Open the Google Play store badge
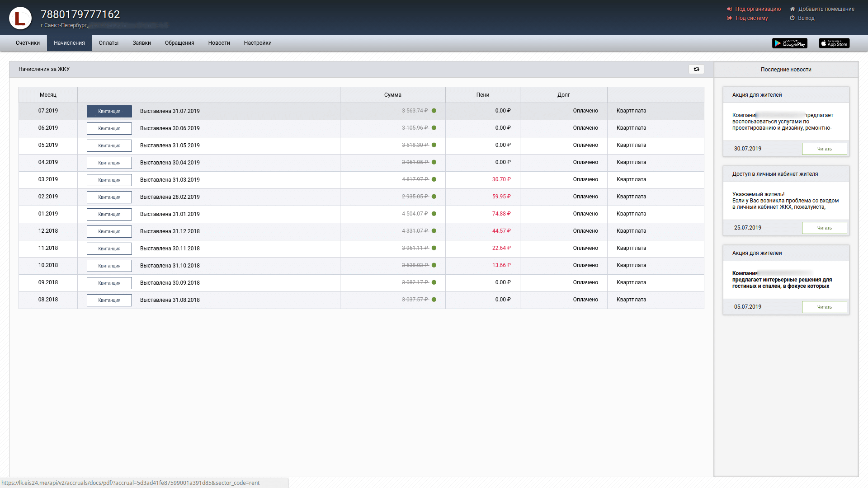This screenshot has height=488, width=868. [789, 43]
